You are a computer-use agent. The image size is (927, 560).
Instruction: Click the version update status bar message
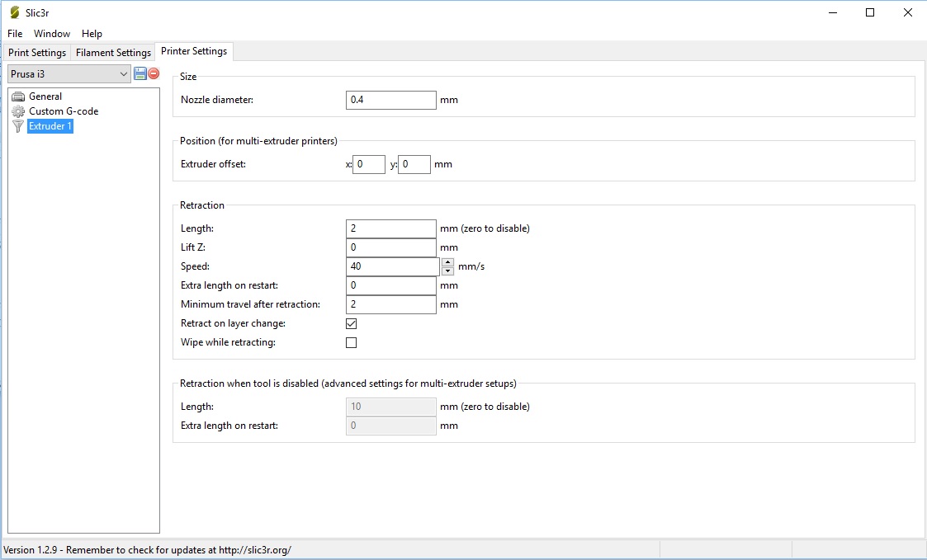(147, 550)
